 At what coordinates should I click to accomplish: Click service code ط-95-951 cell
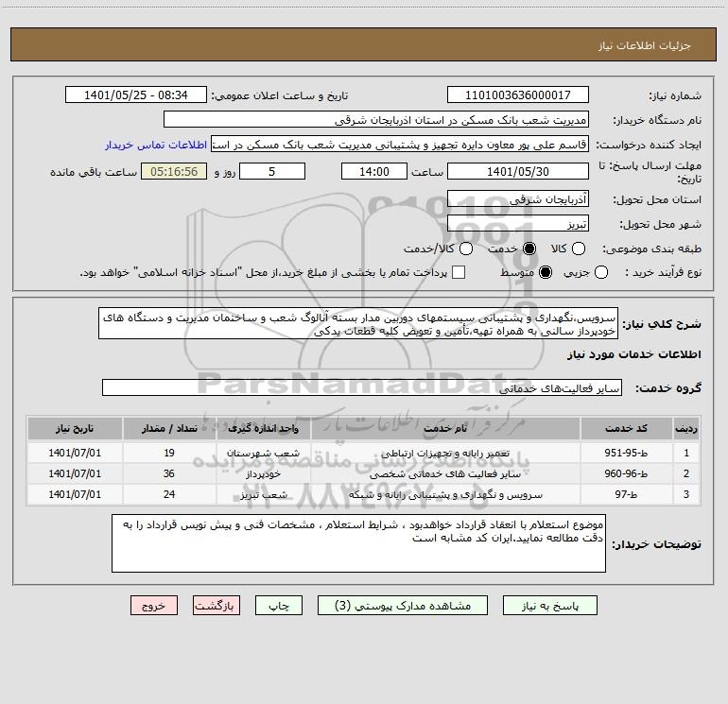pos(626,453)
